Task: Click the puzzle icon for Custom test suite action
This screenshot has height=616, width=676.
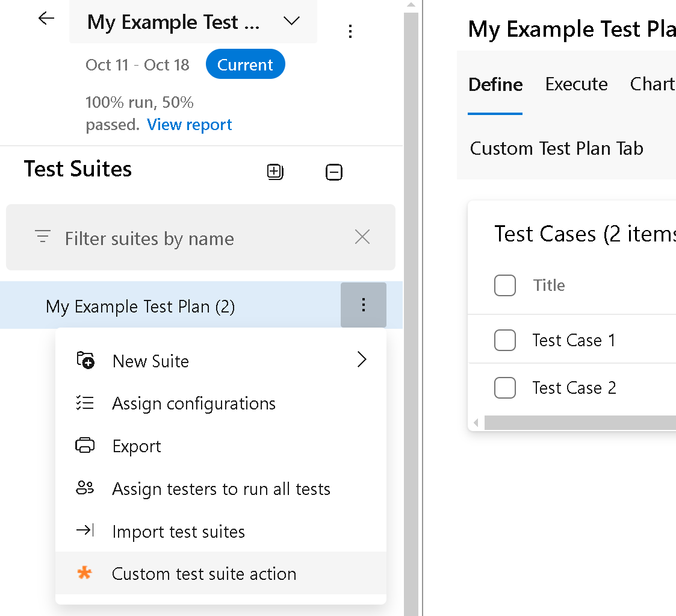Action: (85, 573)
